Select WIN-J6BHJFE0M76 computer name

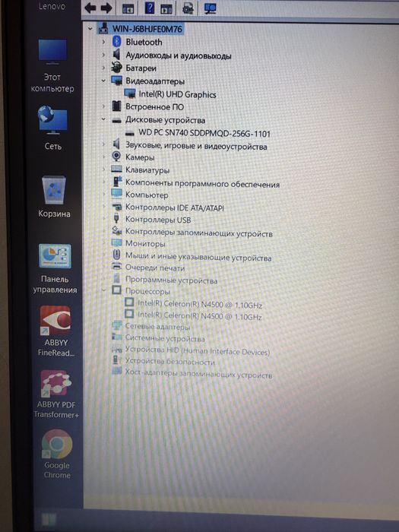[x=147, y=29]
